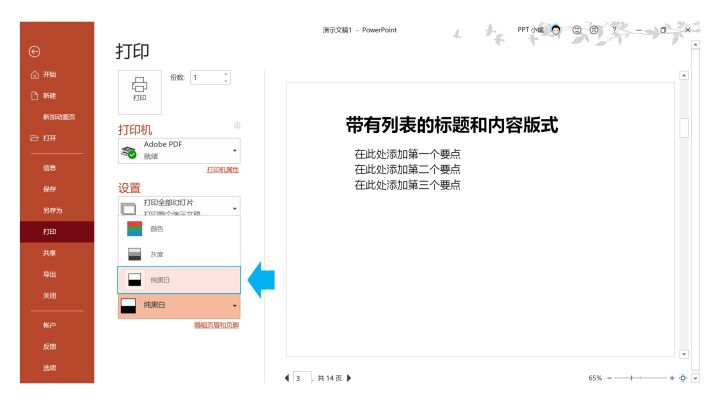Click the fit-to-page zoom icon

point(683,378)
